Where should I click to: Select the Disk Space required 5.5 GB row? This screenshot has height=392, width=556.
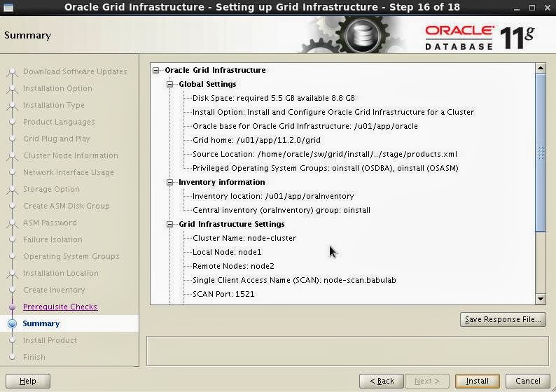click(273, 98)
